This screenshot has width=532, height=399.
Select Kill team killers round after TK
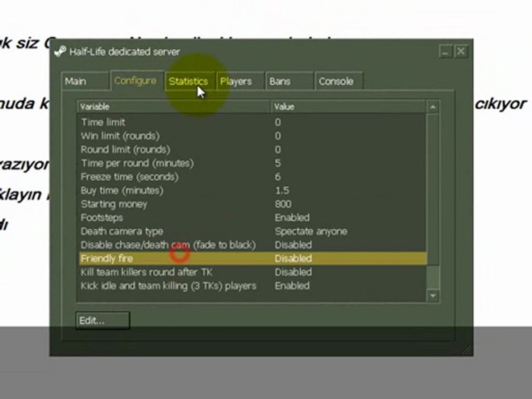click(x=253, y=272)
